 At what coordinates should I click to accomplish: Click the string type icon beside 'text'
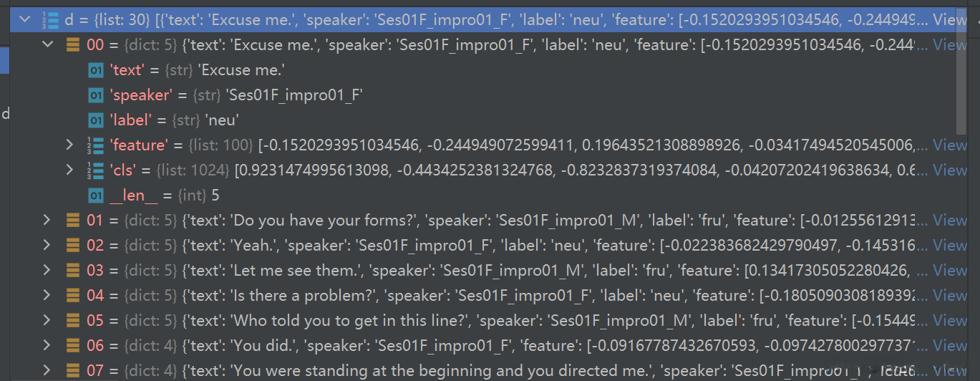point(95,70)
